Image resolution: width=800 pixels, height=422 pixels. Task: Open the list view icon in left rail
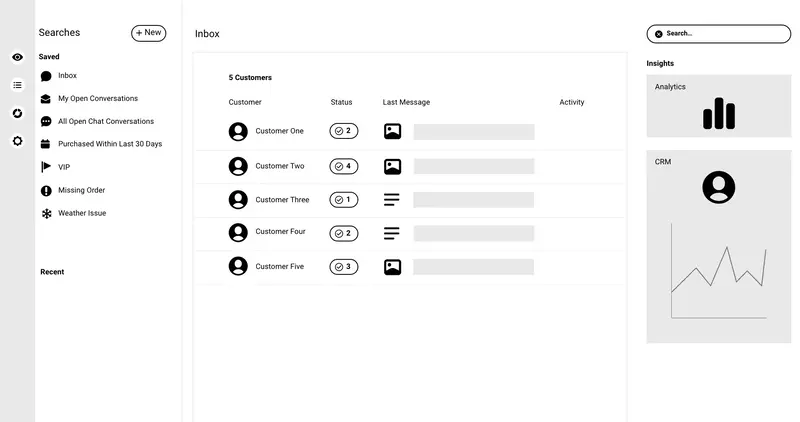pos(17,85)
